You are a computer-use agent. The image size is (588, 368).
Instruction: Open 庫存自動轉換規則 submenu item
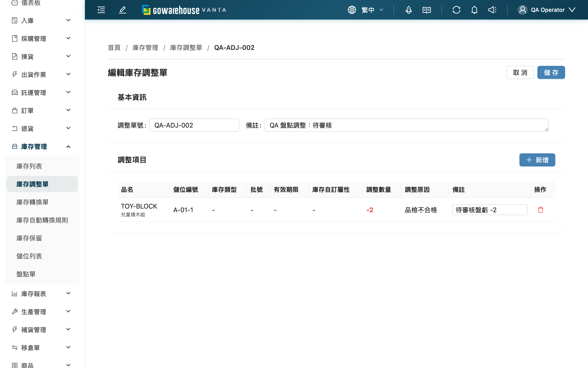click(42, 220)
